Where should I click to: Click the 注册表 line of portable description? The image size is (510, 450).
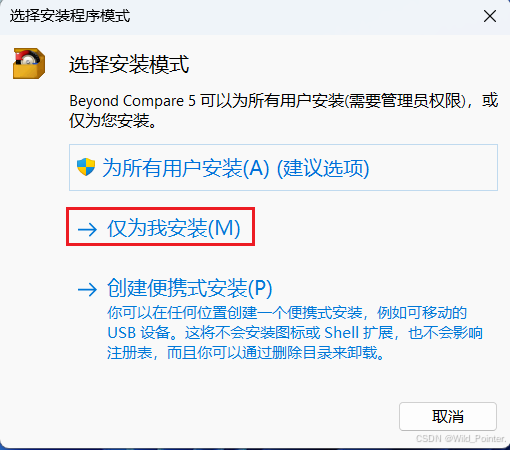[246, 353]
